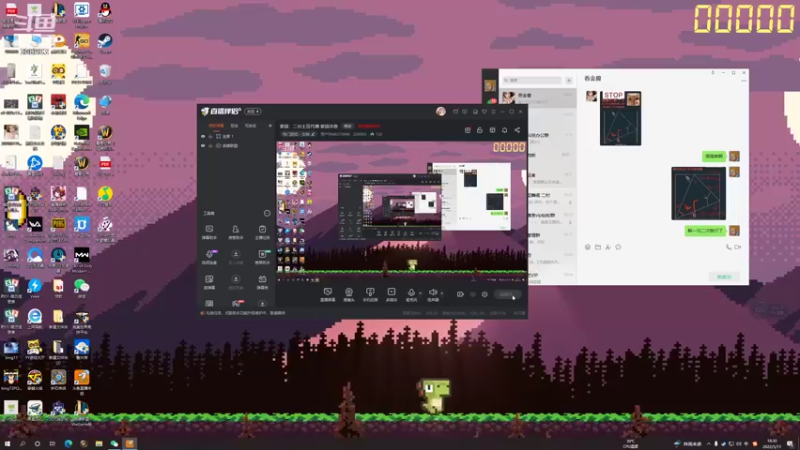Open the person silhouette tool in toolbox
Screen dimensions: 800x450
235,232
